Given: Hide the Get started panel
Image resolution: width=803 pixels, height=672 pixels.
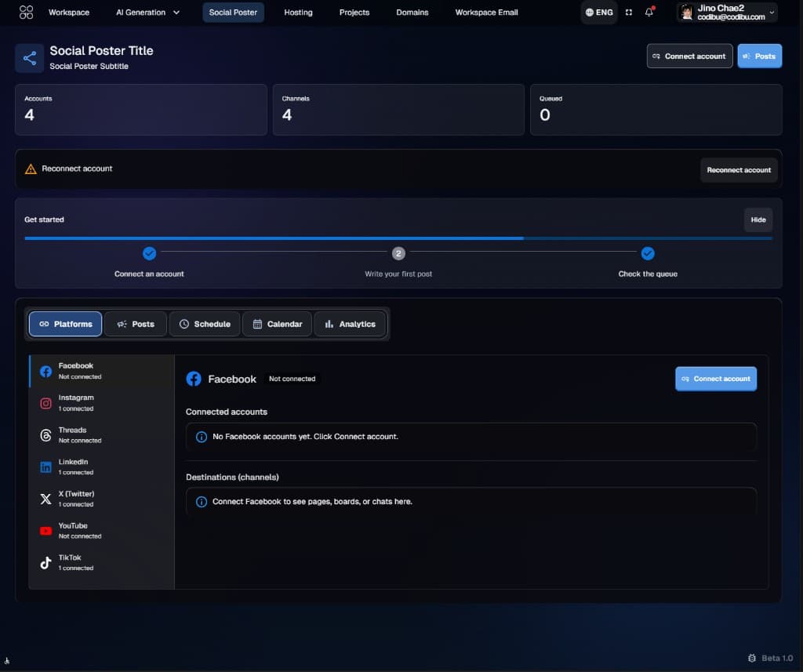Looking at the screenshot, I should pos(758,220).
